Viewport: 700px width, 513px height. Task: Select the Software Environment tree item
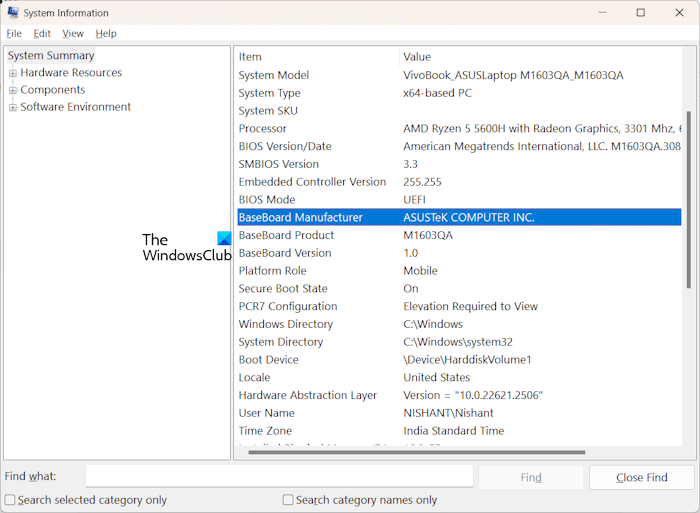[x=75, y=107]
